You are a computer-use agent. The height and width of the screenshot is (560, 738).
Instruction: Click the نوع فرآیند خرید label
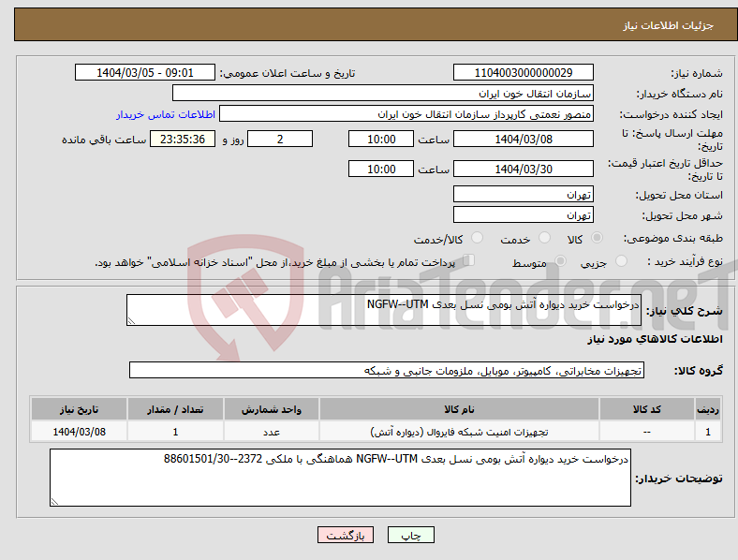[686, 261]
